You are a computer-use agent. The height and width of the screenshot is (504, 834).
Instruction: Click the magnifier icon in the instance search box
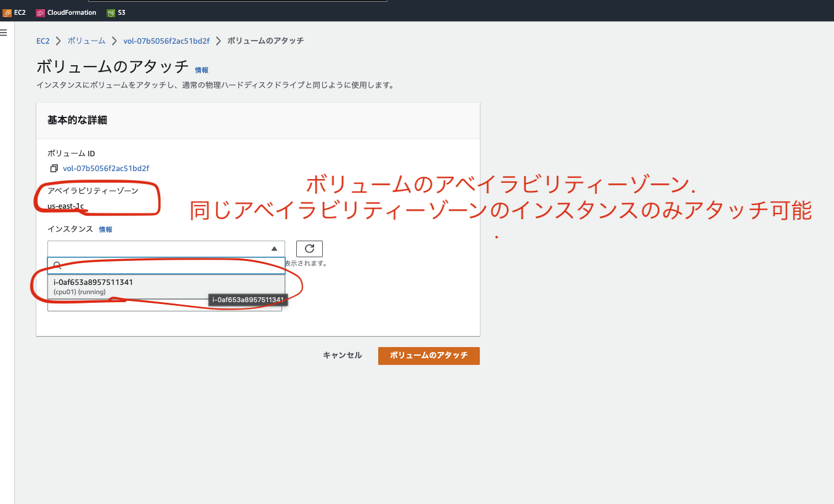[x=58, y=265]
